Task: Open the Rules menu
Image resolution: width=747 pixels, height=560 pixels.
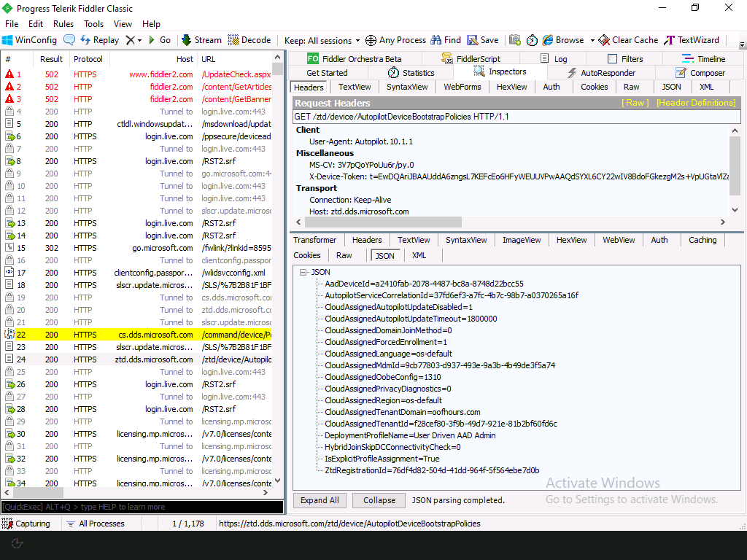Action: pyautogui.click(x=63, y=23)
